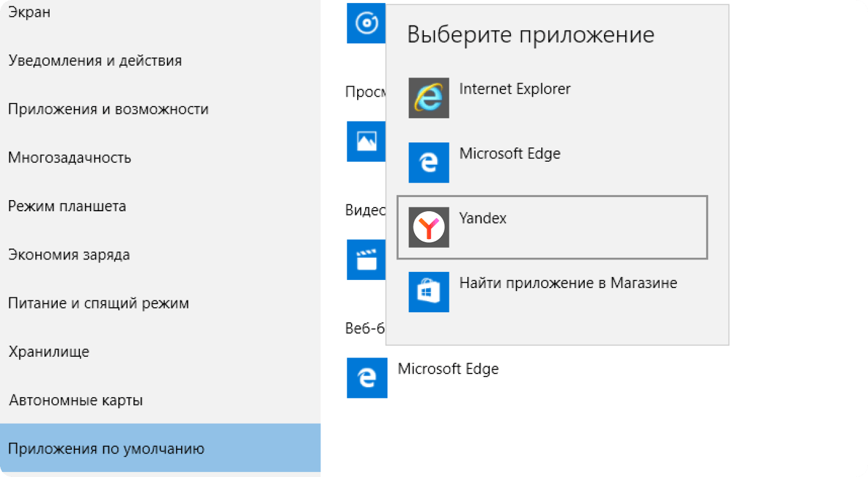Click the Yandex browser icon
The width and height of the screenshot is (868, 477).
[x=428, y=227]
